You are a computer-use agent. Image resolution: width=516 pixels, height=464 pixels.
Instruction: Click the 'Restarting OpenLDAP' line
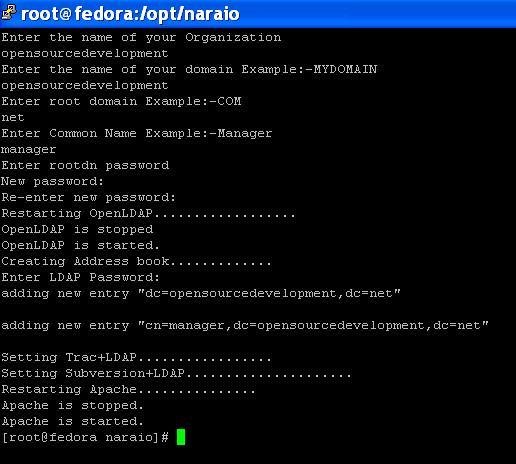click(148, 213)
